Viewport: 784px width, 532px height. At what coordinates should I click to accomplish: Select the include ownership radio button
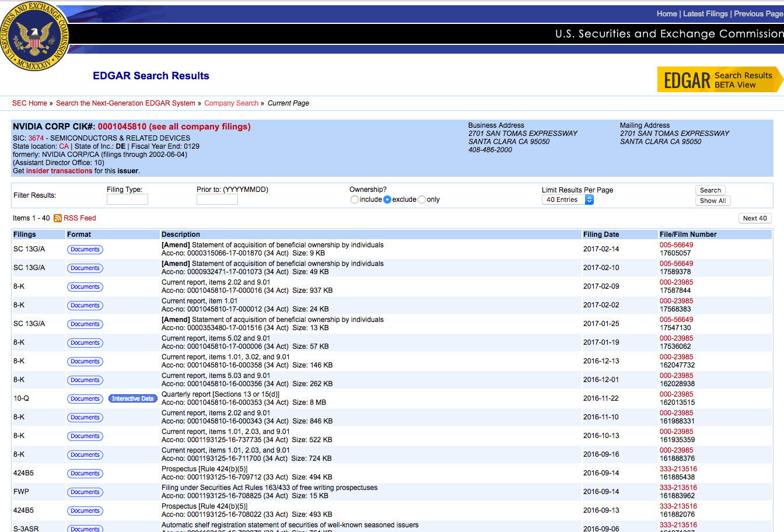click(x=355, y=199)
